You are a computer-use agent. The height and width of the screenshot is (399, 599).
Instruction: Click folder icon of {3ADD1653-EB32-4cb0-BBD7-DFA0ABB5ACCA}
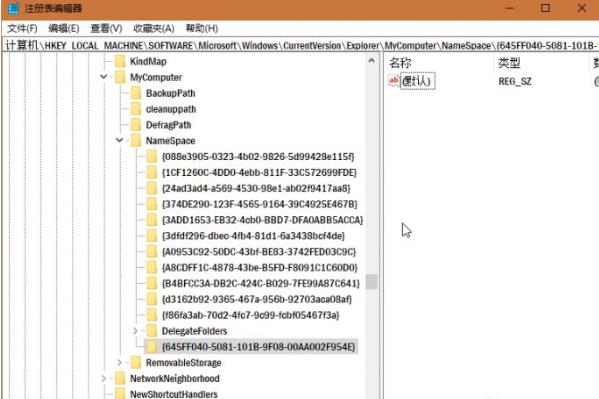152,220
